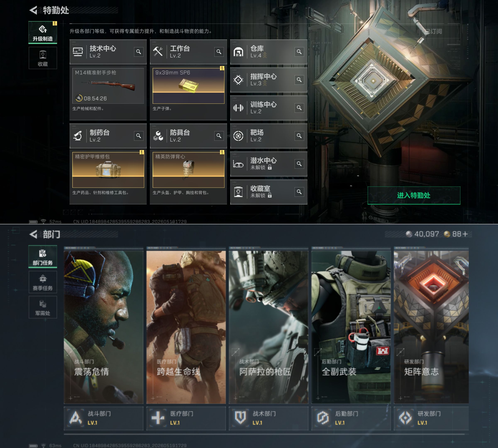498x448 pixels.
Task: Select the 部门任务 tab
Action: point(43,256)
